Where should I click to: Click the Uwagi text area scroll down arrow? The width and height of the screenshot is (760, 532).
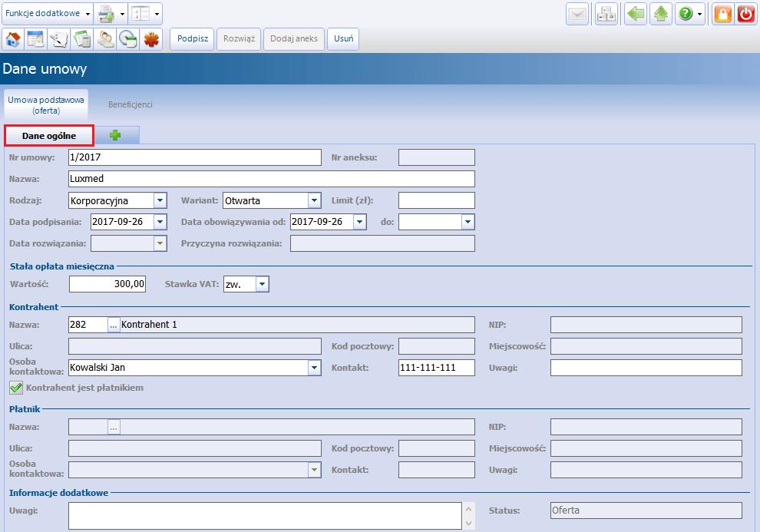[x=469, y=523]
